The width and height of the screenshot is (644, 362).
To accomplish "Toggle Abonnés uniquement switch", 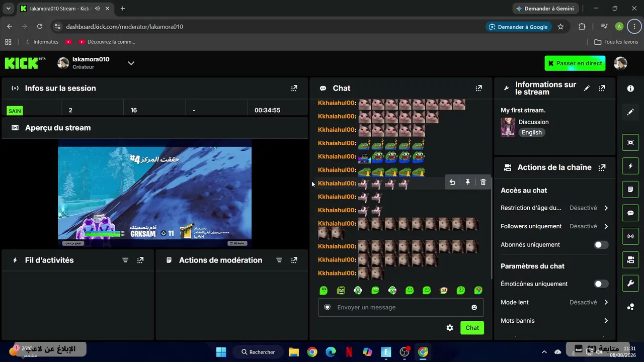I will click(x=601, y=245).
